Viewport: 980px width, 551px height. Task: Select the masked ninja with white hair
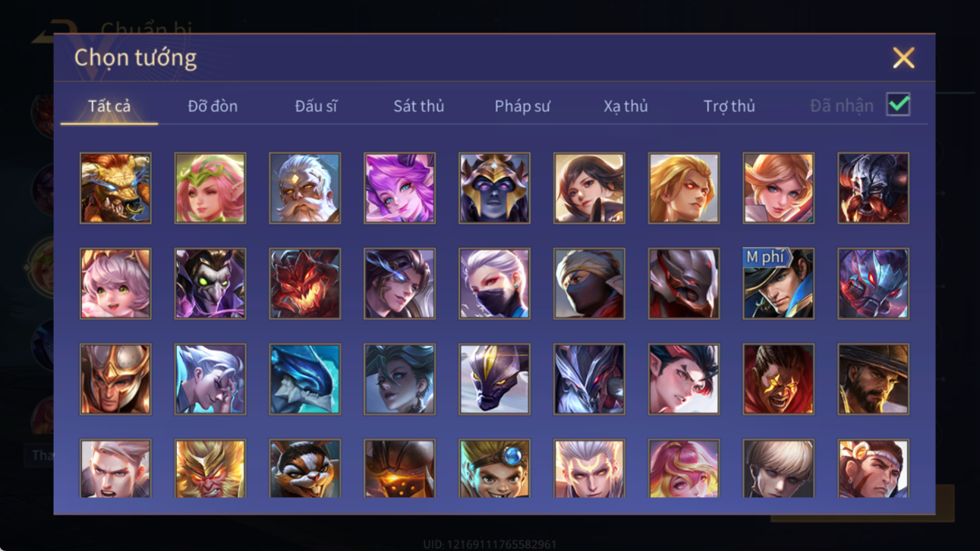(494, 284)
